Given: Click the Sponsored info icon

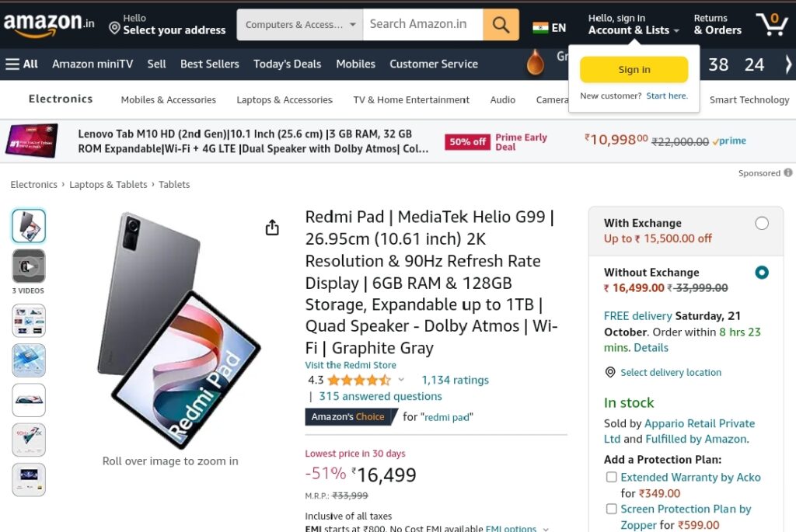Looking at the screenshot, I should (x=788, y=173).
